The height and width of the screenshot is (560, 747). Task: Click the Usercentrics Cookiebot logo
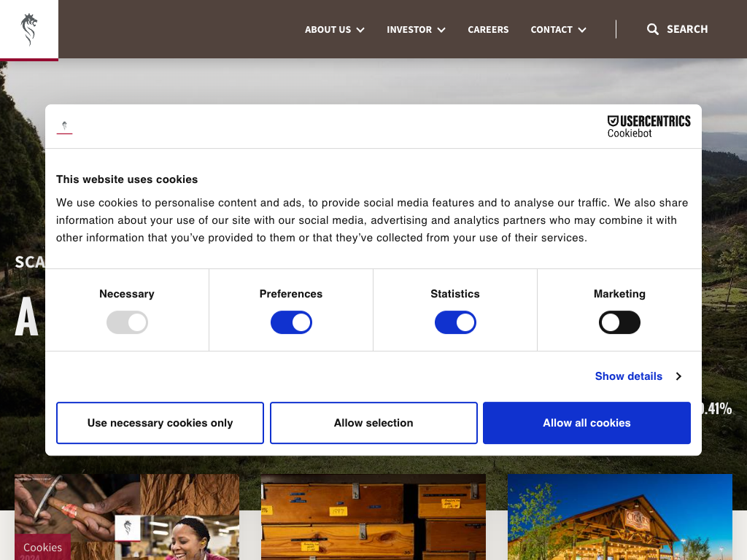(x=649, y=126)
